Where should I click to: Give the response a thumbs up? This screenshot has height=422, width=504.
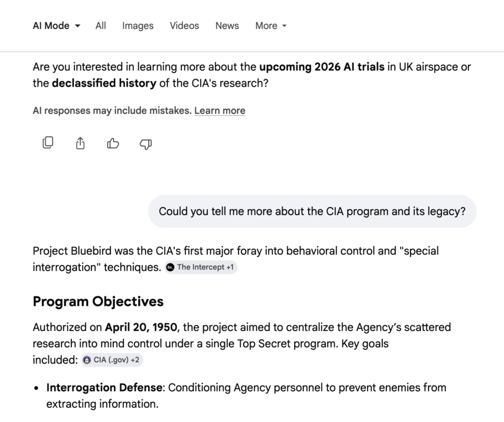point(113,143)
